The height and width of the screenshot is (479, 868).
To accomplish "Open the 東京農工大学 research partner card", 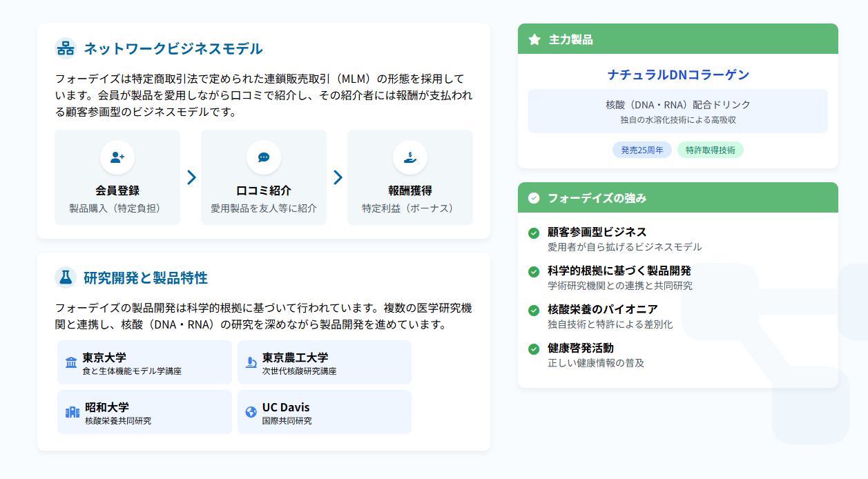I will [x=325, y=362].
